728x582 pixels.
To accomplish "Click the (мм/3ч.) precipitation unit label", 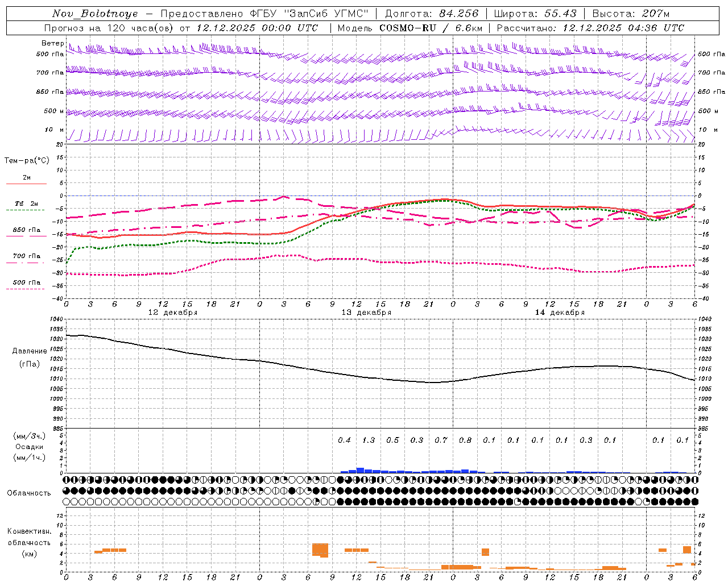I will (x=30, y=436).
